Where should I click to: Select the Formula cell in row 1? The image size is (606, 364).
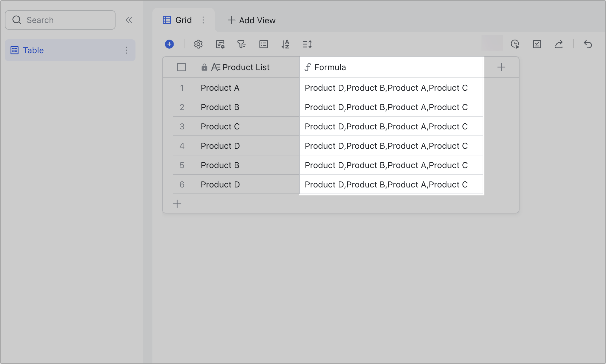click(391, 88)
